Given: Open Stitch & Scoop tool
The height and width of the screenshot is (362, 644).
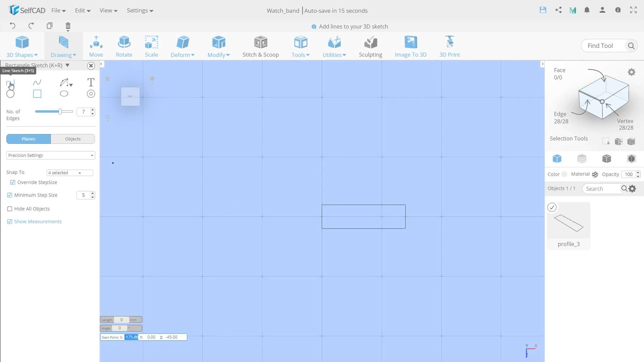Looking at the screenshot, I should click(260, 46).
